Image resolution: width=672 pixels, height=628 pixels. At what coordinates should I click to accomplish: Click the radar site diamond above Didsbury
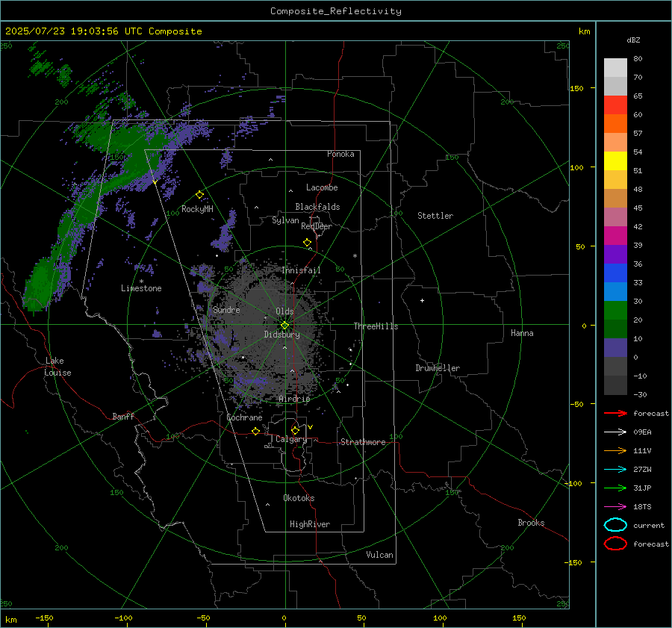click(284, 326)
